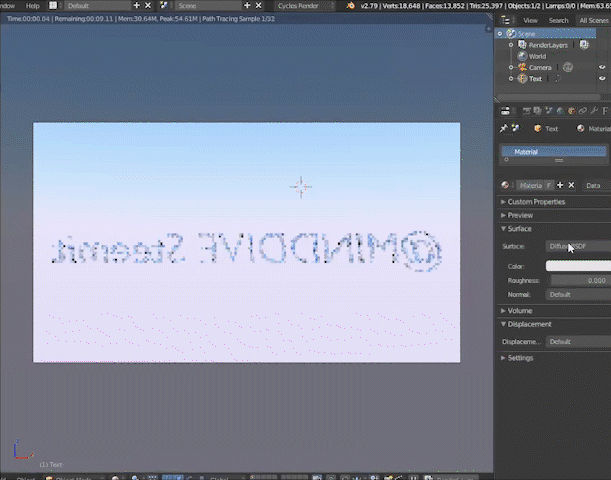This screenshot has width=611, height=480.
Task: Click the plus icon to add new material
Action: point(560,185)
